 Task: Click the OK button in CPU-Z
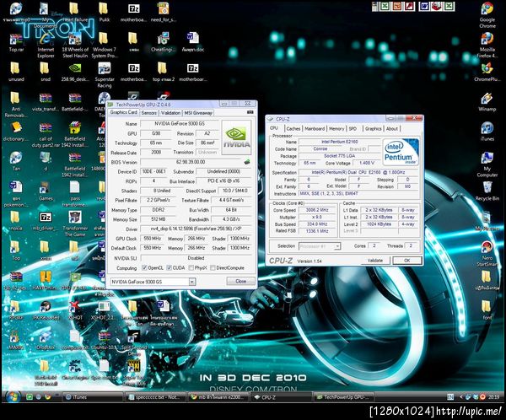[407, 261]
